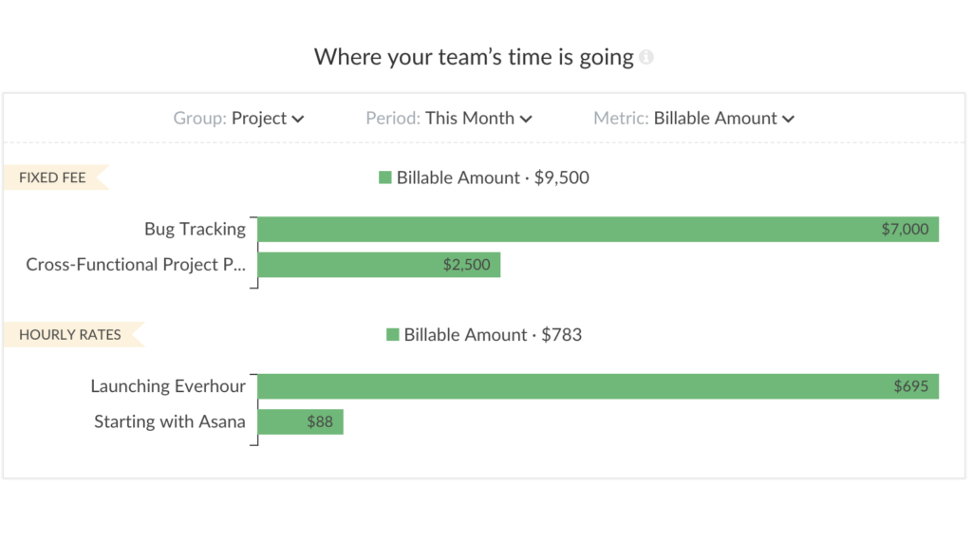Click the $2,500 Cross-Functional Project bar

380,264
